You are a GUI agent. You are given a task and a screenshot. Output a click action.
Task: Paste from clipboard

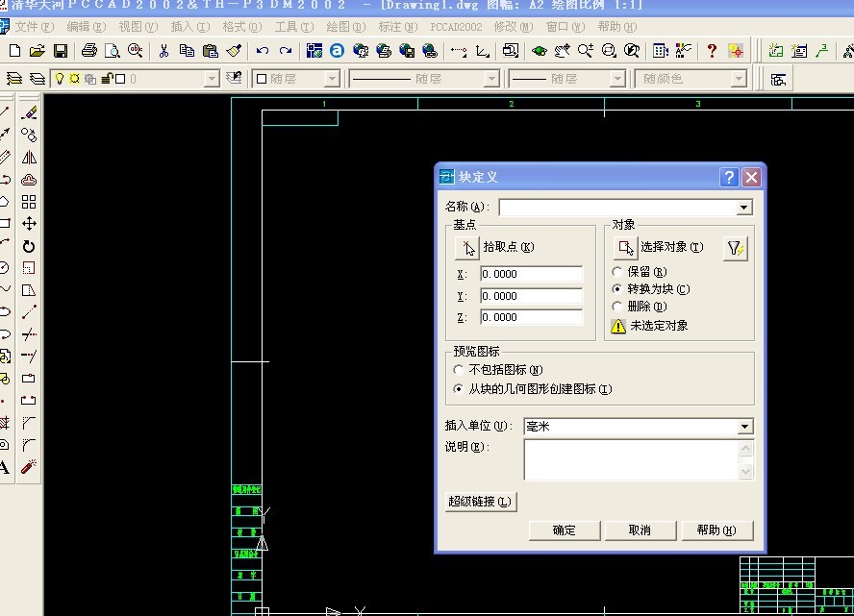(x=211, y=51)
